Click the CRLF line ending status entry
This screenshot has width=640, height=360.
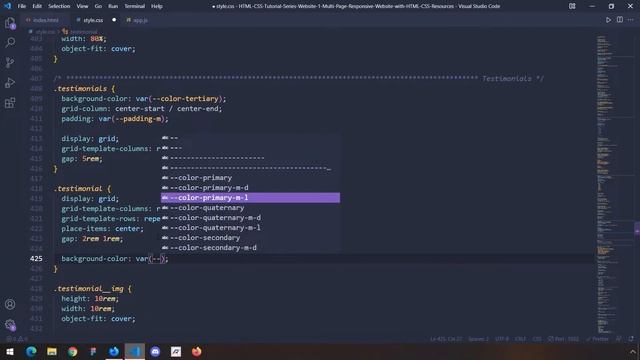[520, 339]
